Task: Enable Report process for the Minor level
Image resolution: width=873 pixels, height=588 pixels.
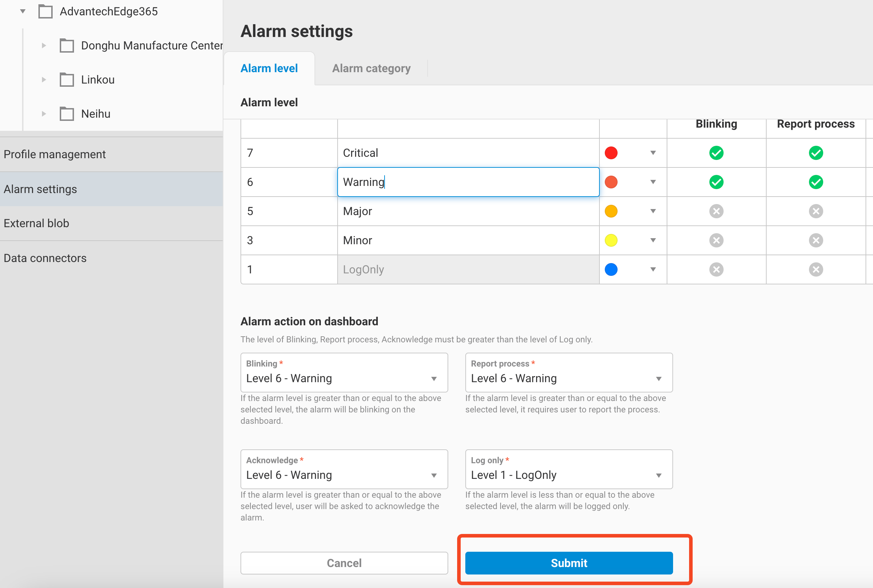Action: tap(815, 240)
